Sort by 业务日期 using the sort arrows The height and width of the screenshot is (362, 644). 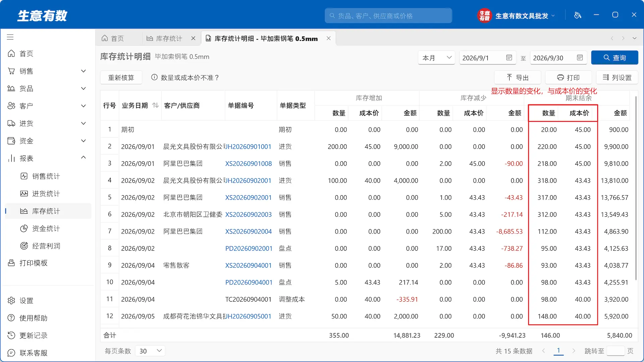[155, 105]
